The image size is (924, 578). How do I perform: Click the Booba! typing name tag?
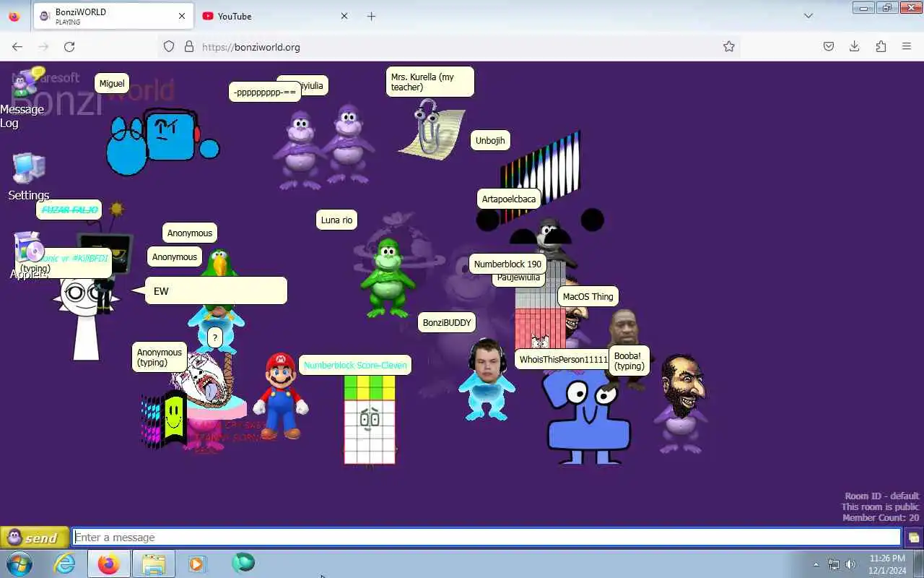click(x=629, y=361)
